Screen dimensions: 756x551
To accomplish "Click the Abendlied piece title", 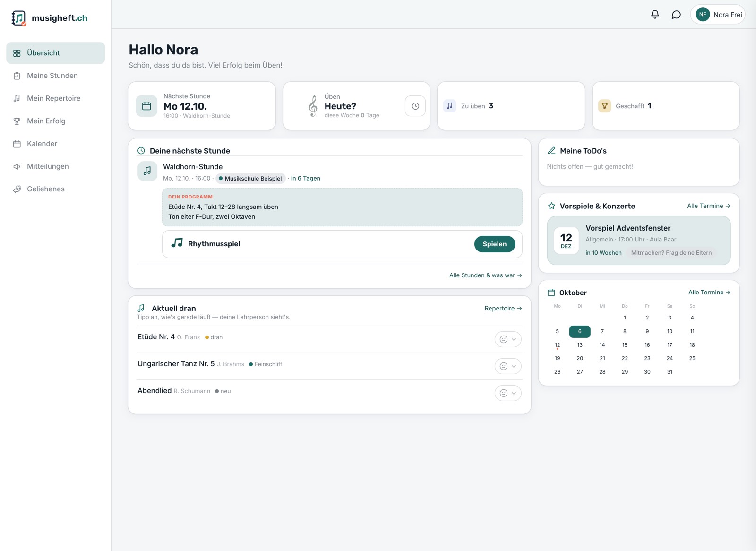I will [x=155, y=391].
